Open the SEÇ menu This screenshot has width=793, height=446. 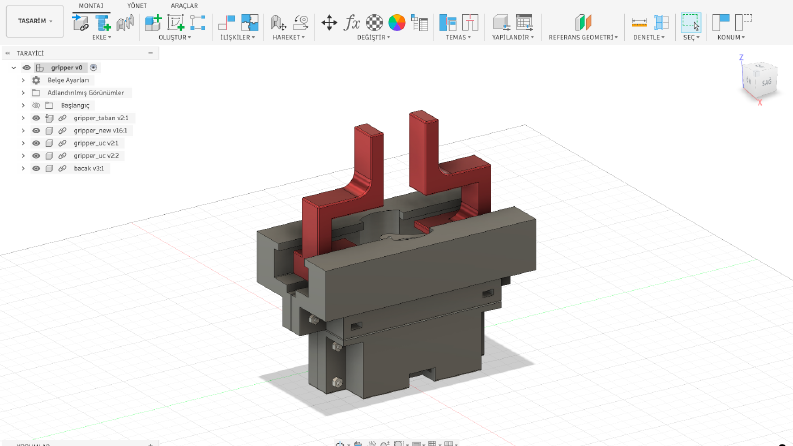click(x=691, y=37)
